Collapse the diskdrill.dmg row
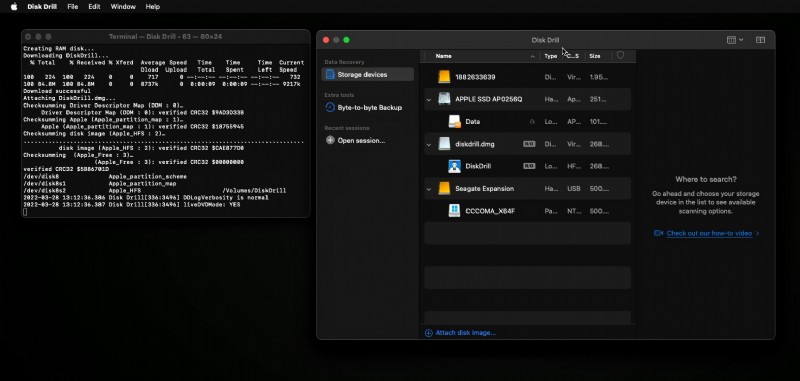The image size is (800, 381). tap(429, 144)
